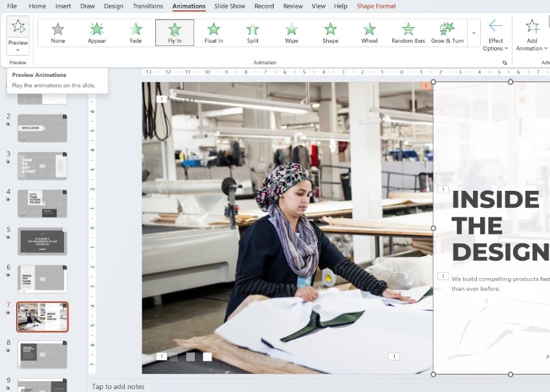Screen dimensions: 550x392
Task: Apply the Wipe animation
Action: [291, 32]
